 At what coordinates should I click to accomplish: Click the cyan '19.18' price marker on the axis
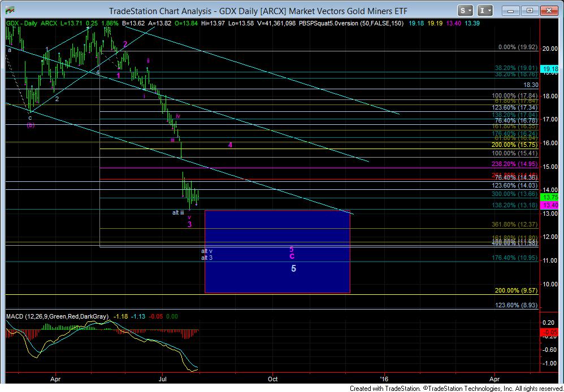tap(550, 68)
